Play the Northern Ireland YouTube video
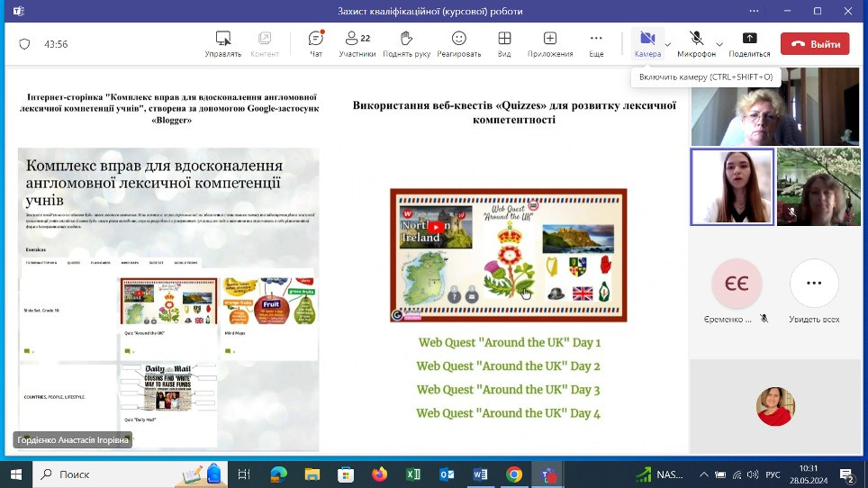This screenshot has height=488, width=868. (436, 227)
